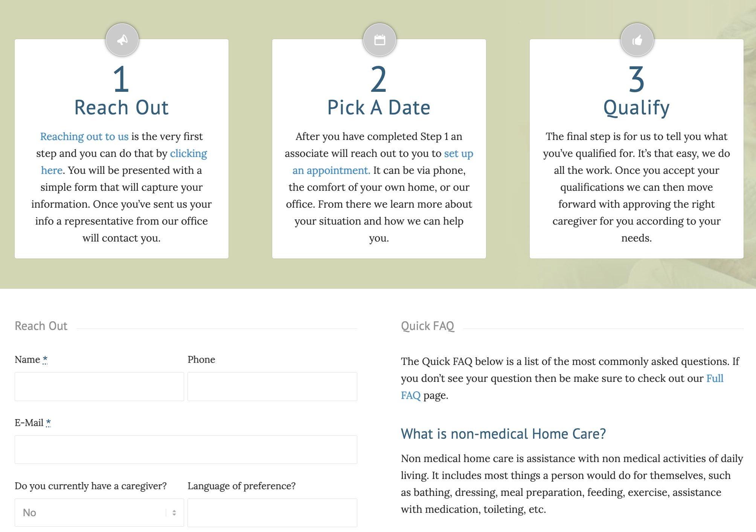Click the thumbs-up icon above Qualify

637,40
